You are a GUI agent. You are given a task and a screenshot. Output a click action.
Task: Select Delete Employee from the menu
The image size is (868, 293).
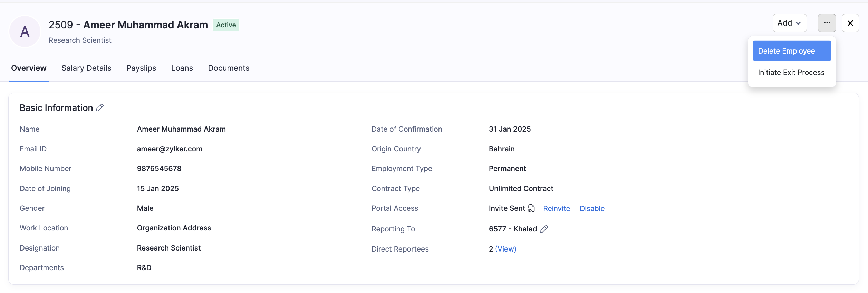tap(791, 51)
